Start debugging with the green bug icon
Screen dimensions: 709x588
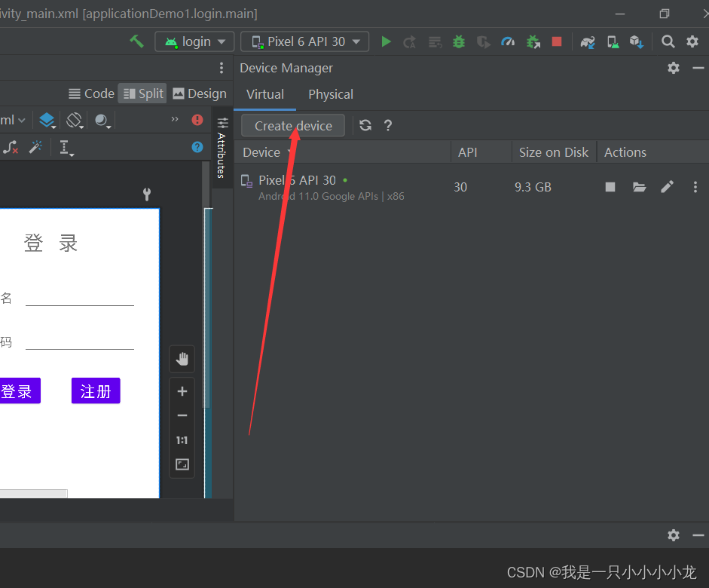(459, 42)
